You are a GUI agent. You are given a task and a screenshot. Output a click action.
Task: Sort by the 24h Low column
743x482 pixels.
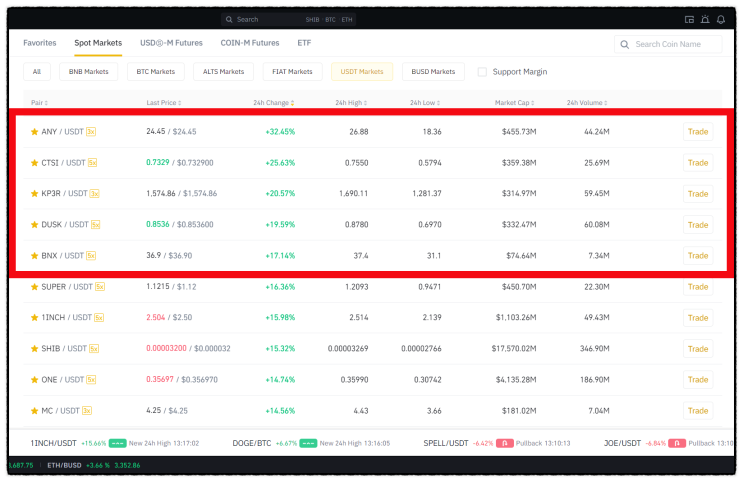coord(425,102)
